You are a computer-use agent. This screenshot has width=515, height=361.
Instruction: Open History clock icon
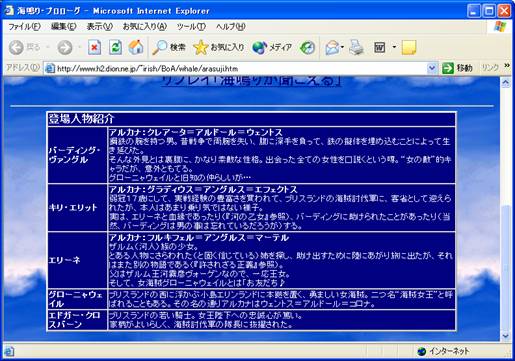pyautogui.click(x=307, y=48)
